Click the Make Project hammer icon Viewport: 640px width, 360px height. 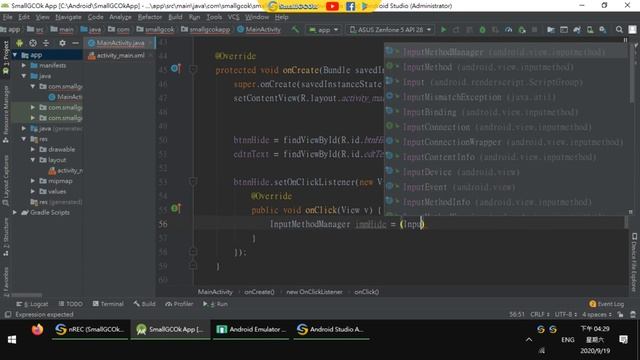click(x=295, y=30)
